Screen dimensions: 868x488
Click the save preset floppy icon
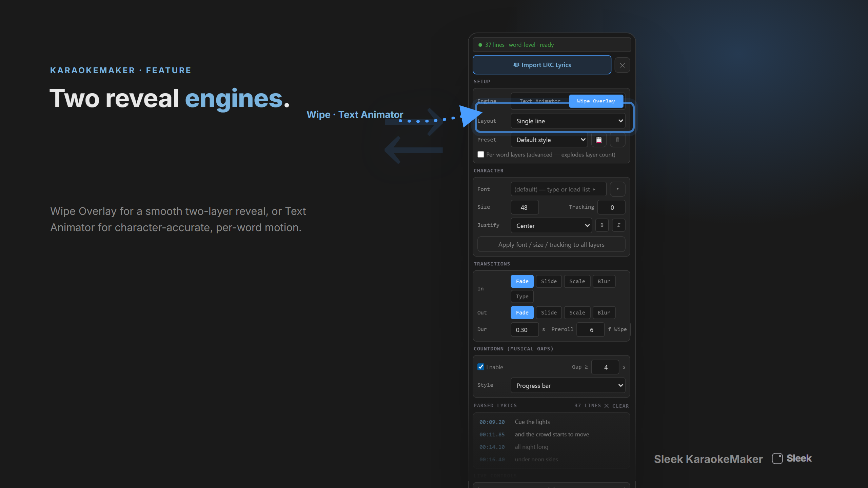point(599,140)
